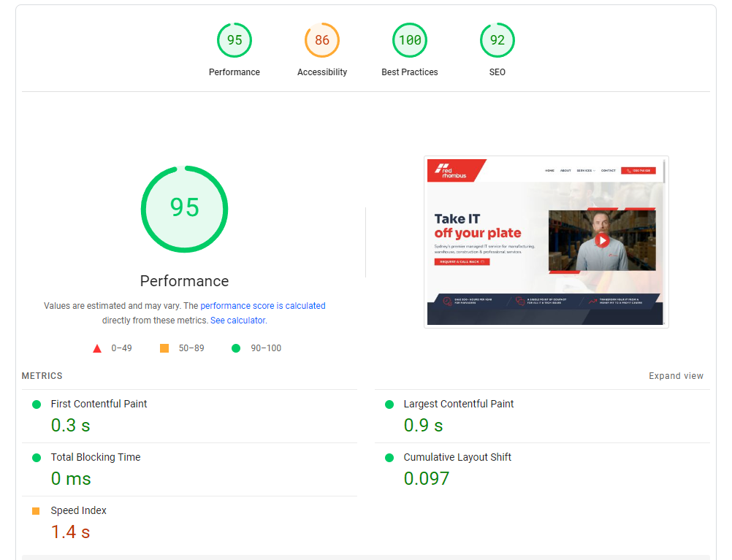The height and width of the screenshot is (560, 732).
Task: Select the Performance label under the top gauge
Action: point(234,72)
